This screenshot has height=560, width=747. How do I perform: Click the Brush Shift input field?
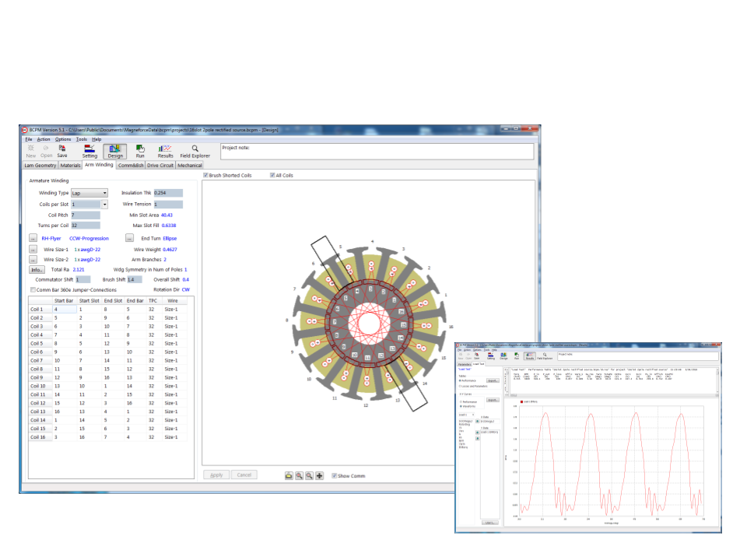(x=135, y=279)
